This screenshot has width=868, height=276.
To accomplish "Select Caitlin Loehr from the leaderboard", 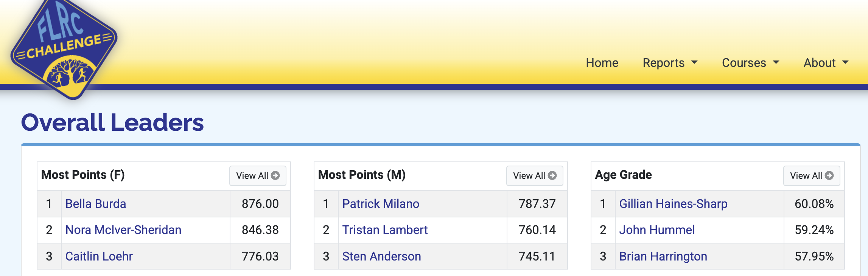I will pos(99,256).
